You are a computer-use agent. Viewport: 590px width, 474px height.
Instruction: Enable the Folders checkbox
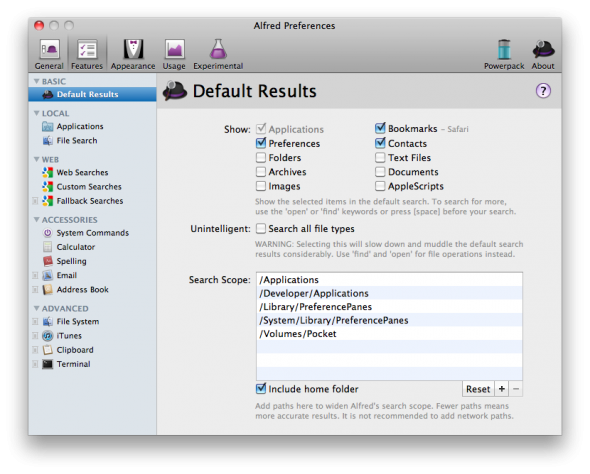pyautogui.click(x=261, y=158)
